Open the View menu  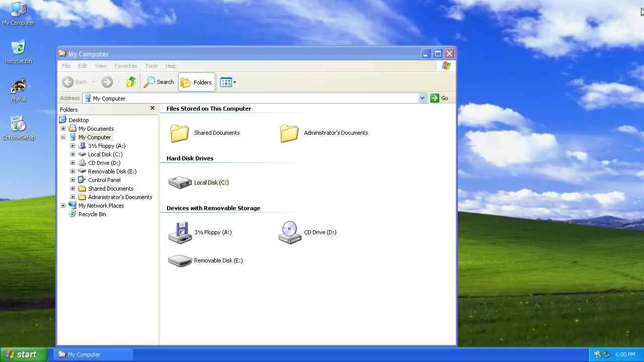click(101, 66)
